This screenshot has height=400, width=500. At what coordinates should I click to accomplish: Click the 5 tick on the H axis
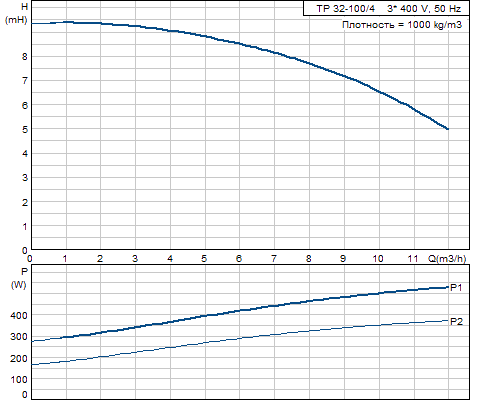point(25,129)
